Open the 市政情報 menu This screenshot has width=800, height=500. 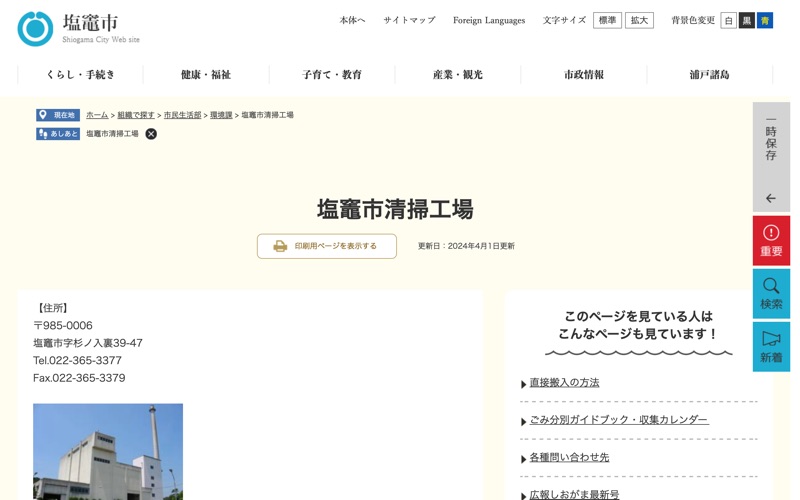pyautogui.click(x=584, y=74)
